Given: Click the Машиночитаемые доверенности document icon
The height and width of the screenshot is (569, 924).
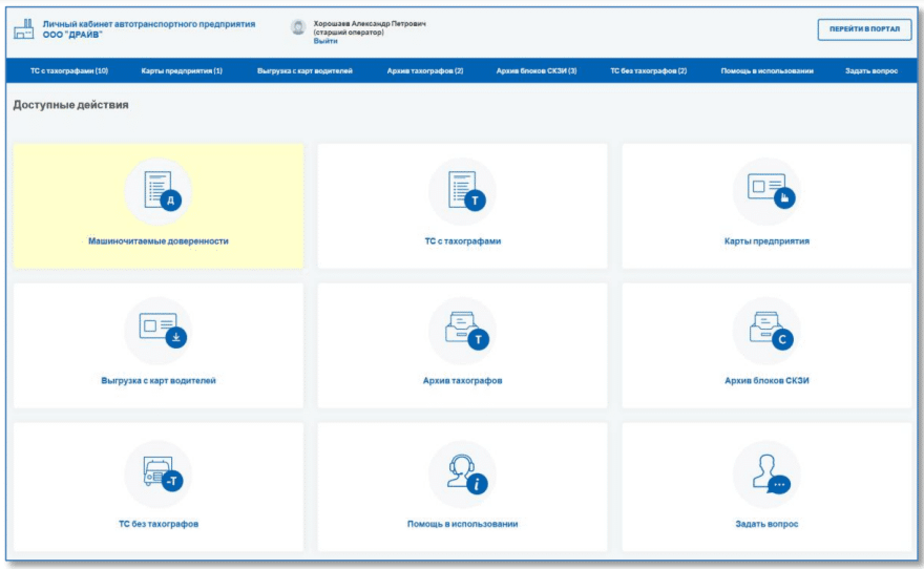Looking at the screenshot, I should pyautogui.click(x=159, y=191).
